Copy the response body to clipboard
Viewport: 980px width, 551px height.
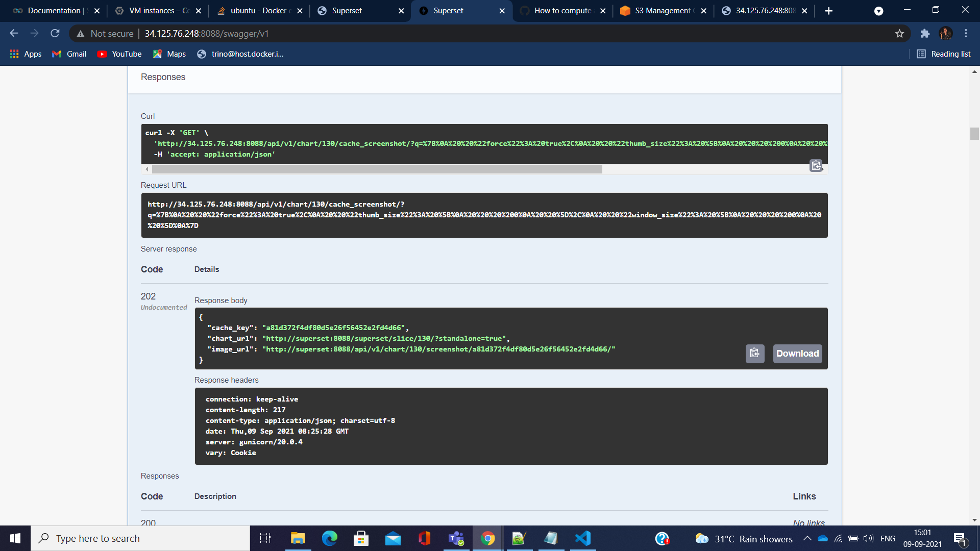[x=754, y=354]
